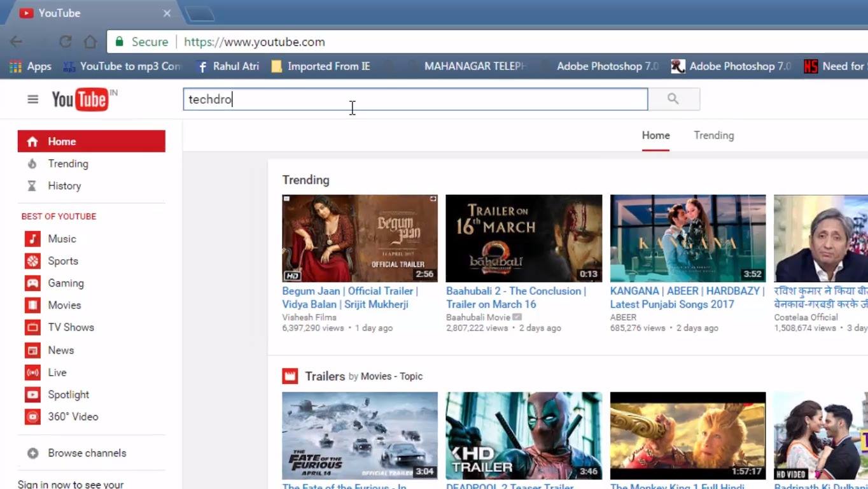Open the Costelaa Official channel link

point(806,317)
